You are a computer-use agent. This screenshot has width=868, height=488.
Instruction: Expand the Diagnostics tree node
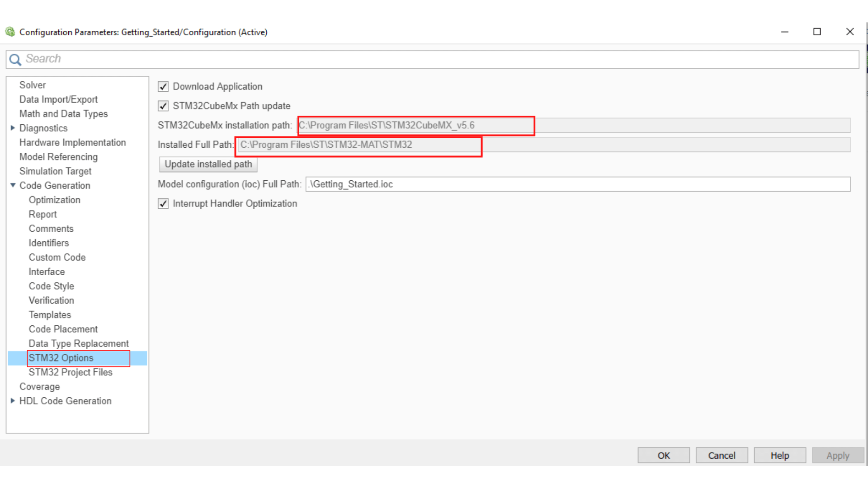[x=13, y=128]
